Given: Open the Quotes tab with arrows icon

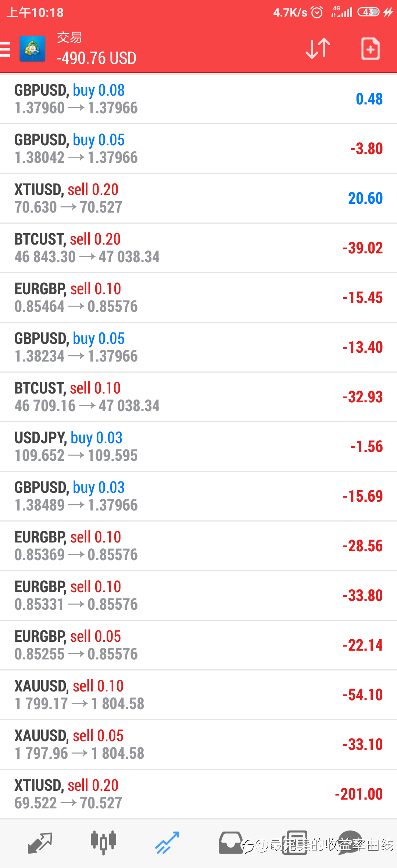Looking at the screenshot, I should click(x=40, y=842).
